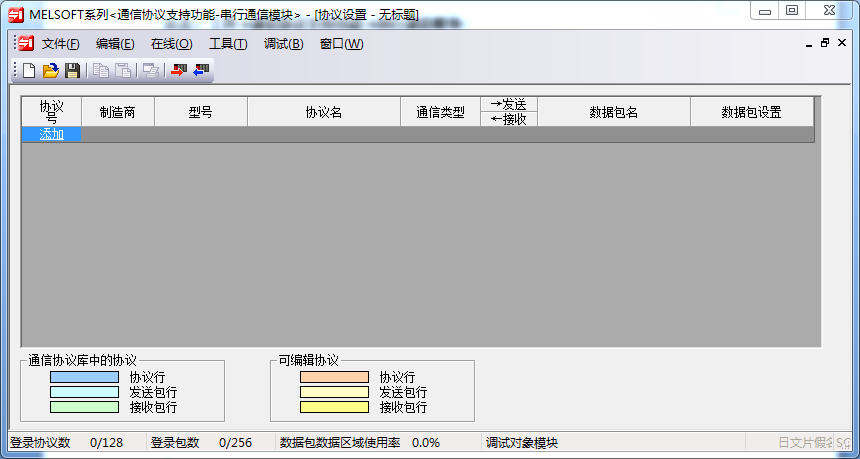Click the orange editable 协议行 color swatch
The width and height of the screenshot is (860, 459).
click(x=334, y=377)
